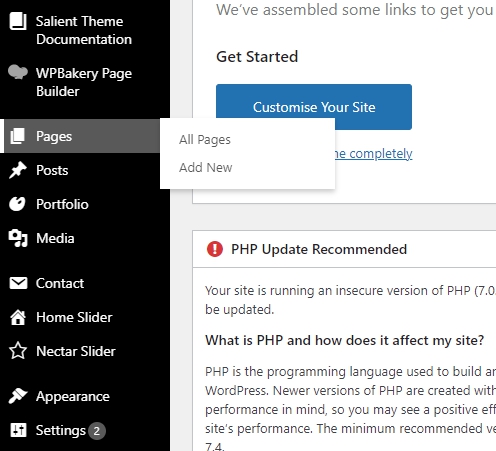The image size is (496, 451).
Task: Click the Portfolio palette icon
Action: (x=17, y=204)
